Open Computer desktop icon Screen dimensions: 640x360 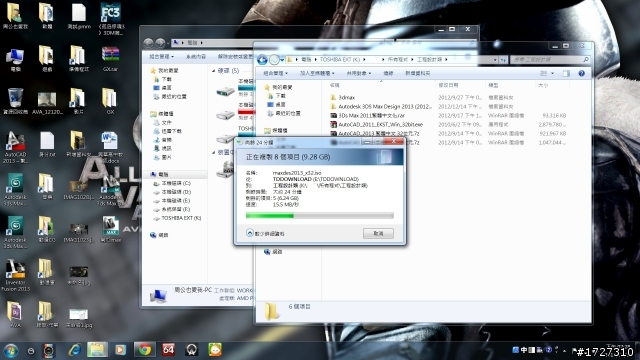coord(16,60)
